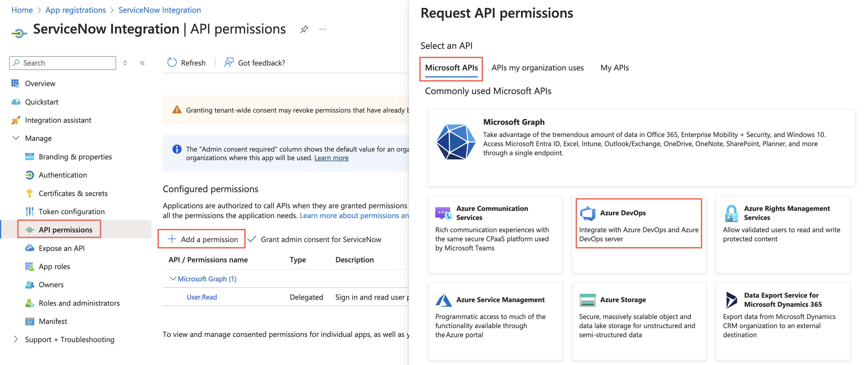Click the Delegated type cell for User.Read
Screen dimensions: 868x365
point(306,297)
